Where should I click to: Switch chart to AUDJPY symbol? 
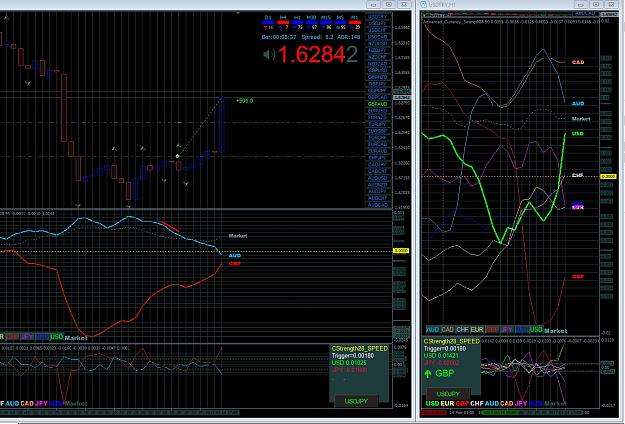coord(377,191)
